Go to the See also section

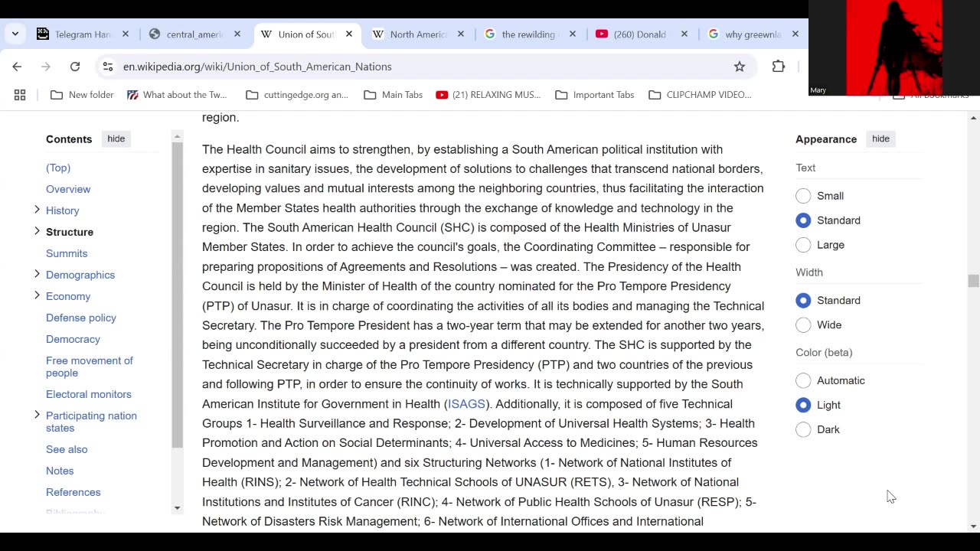(x=67, y=449)
